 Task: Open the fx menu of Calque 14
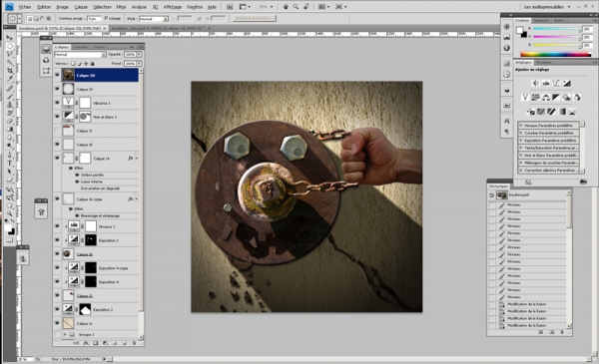[132, 158]
